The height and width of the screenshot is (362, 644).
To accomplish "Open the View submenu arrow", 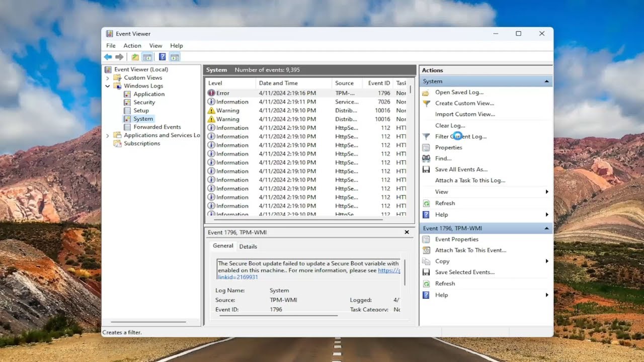I will point(547,192).
